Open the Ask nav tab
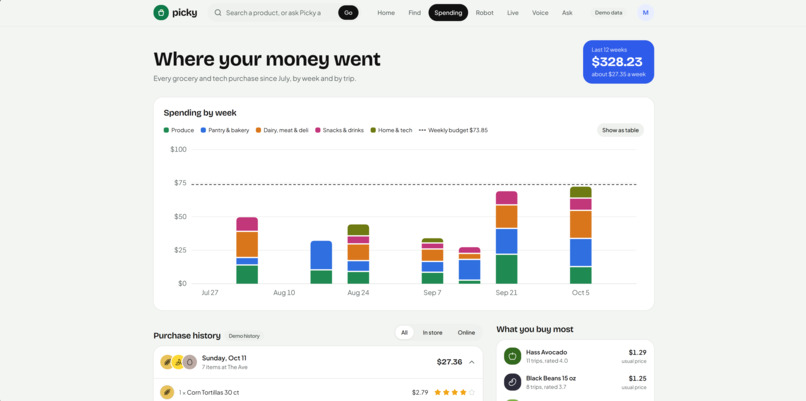806x401 pixels. point(567,12)
